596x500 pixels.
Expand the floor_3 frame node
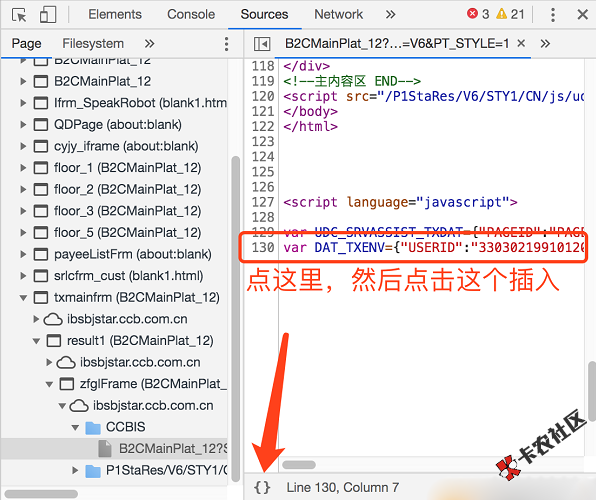(x=23, y=211)
